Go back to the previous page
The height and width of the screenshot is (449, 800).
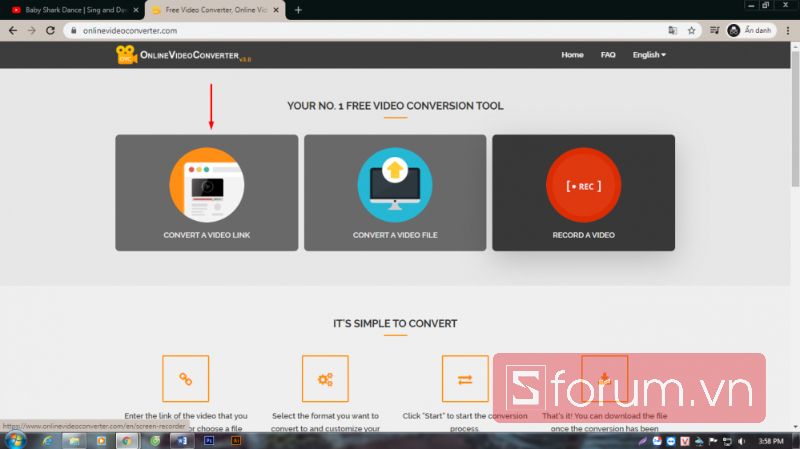[13, 31]
